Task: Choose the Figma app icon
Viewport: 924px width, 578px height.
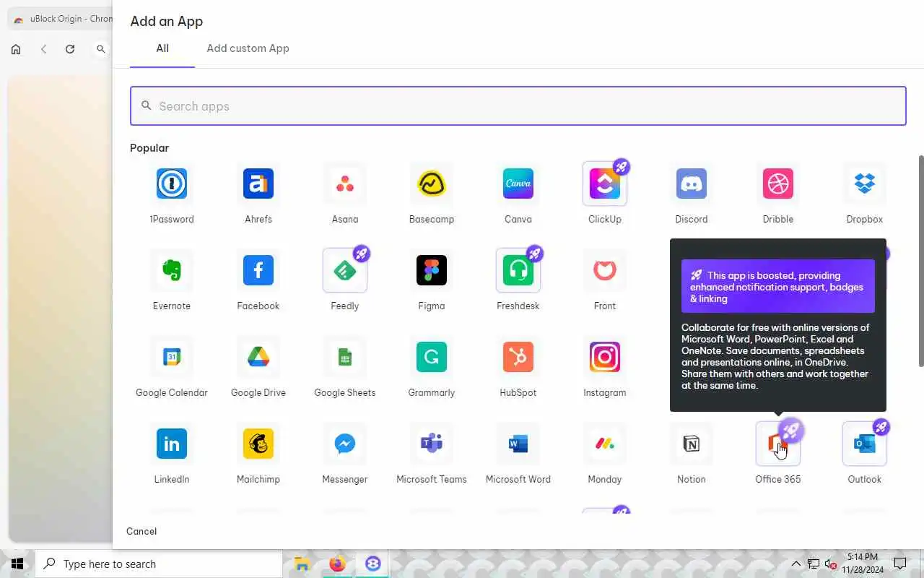Action: point(432,270)
